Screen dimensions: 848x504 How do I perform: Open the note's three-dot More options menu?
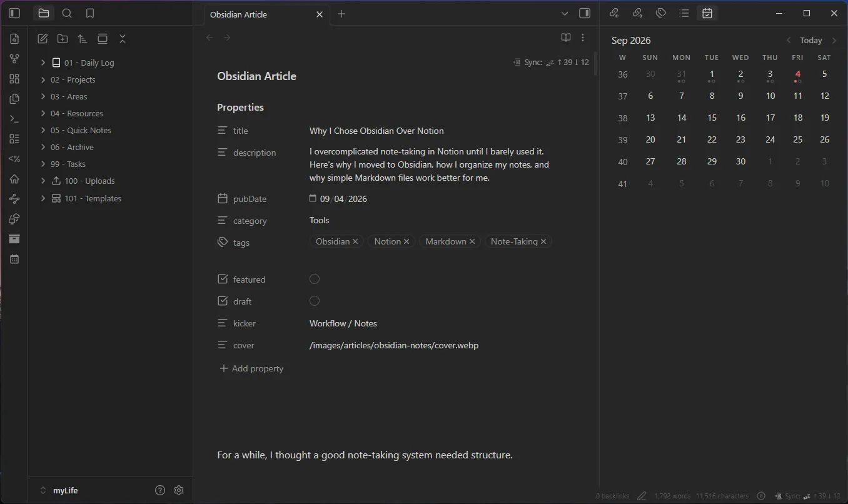[x=583, y=38]
